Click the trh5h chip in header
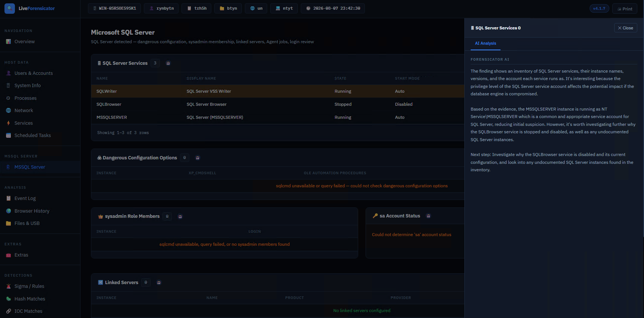 (196, 8)
